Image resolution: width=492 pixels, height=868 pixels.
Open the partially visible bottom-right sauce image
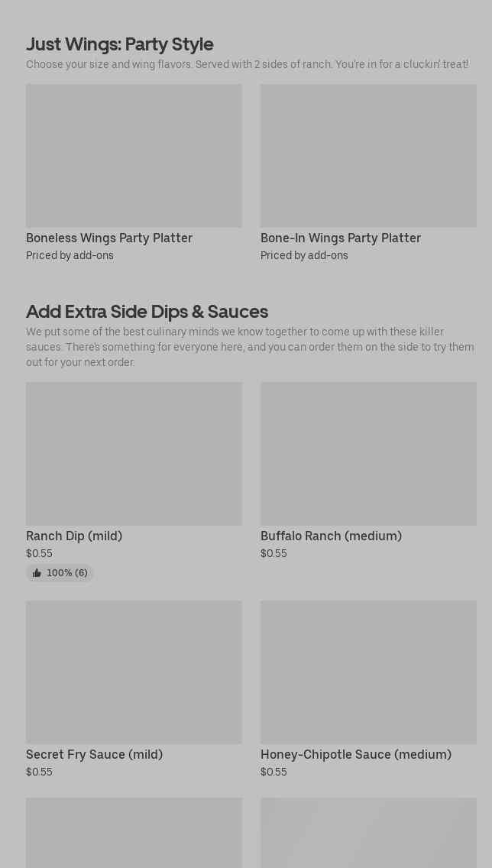[368, 833]
